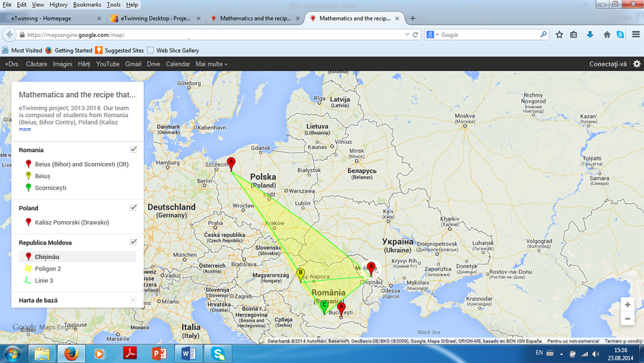Zoom out the map with minus
This screenshot has width=644, height=363.
pos(627,318)
